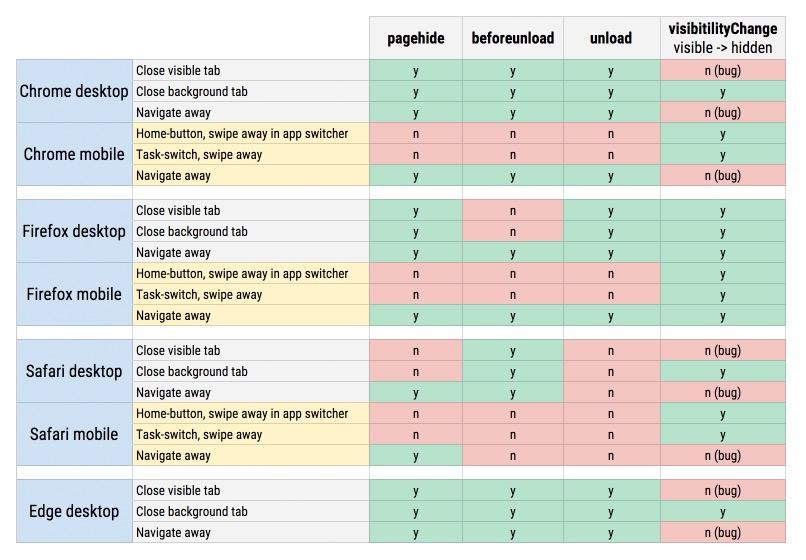The height and width of the screenshot is (560, 806).
Task: Click the Edge desktop group label
Action: (74, 511)
